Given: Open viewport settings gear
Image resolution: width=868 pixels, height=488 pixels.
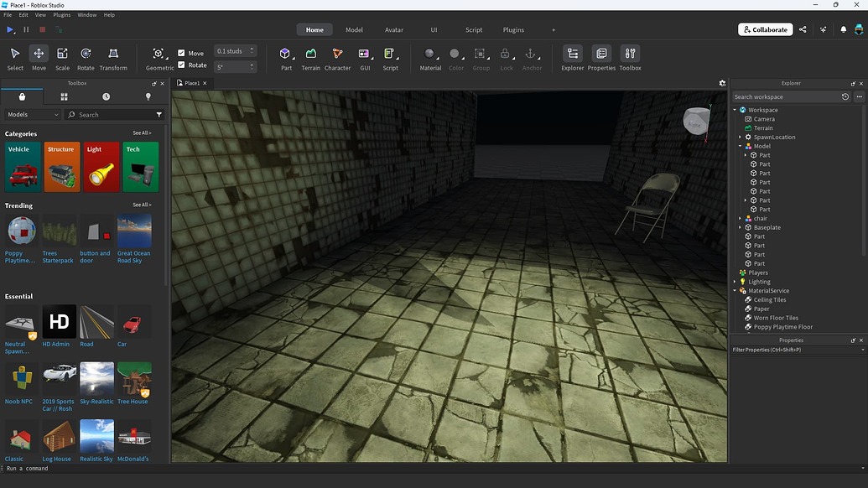Looking at the screenshot, I should [x=722, y=83].
